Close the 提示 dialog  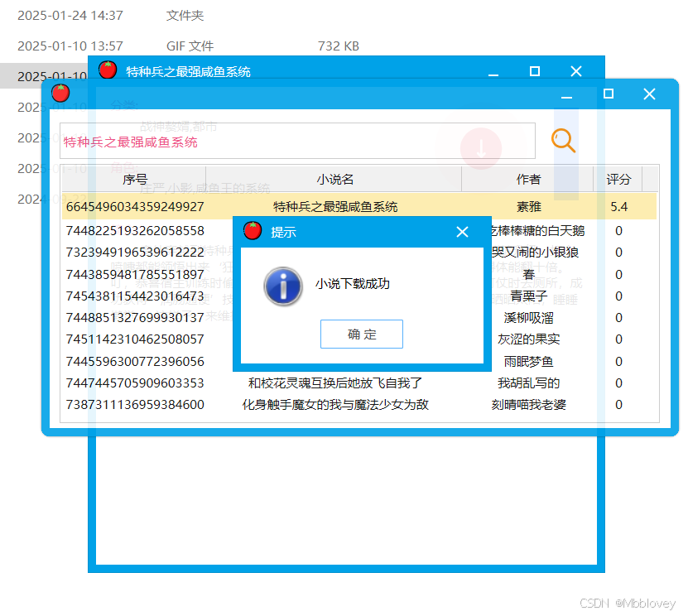pyautogui.click(x=463, y=232)
